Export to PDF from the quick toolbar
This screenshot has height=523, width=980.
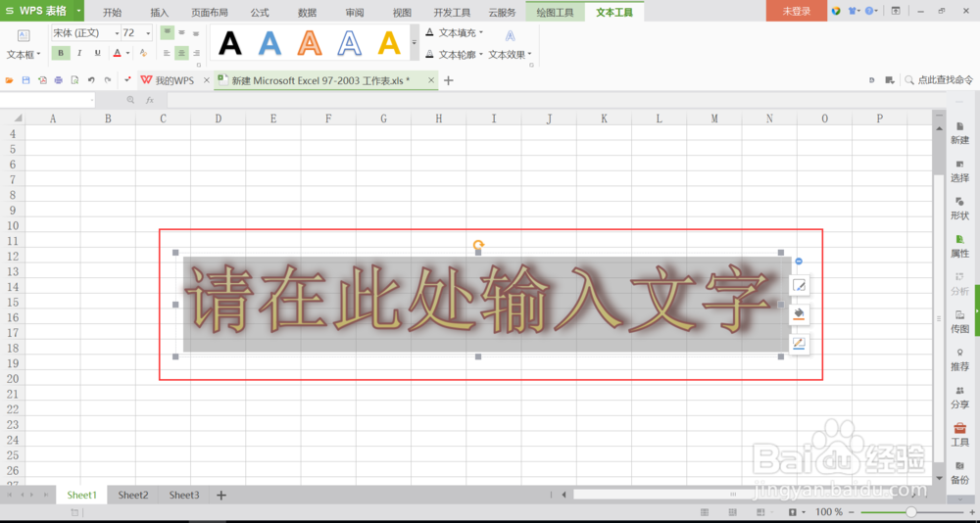tap(42, 80)
